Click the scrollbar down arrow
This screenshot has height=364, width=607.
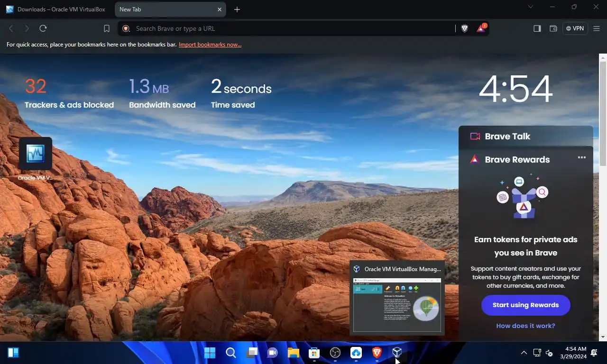(x=603, y=337)
